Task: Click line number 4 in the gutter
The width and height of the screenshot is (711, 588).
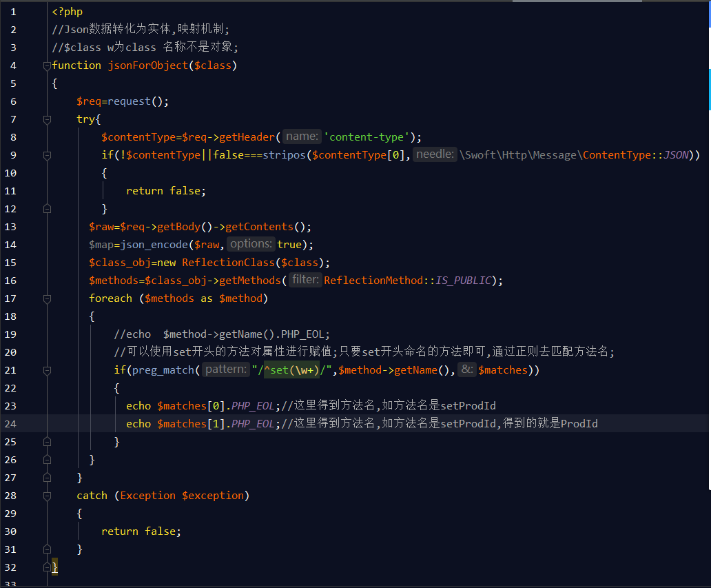Action: 13,65
